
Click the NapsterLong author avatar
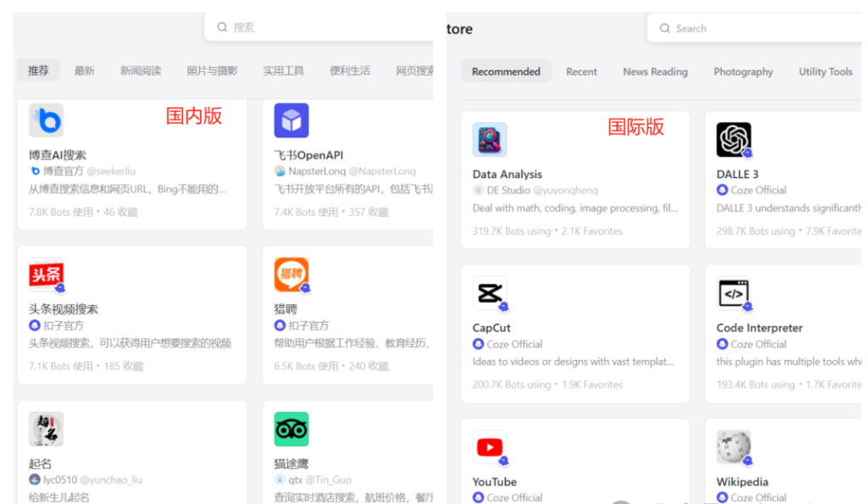click(x=280, y=171)
